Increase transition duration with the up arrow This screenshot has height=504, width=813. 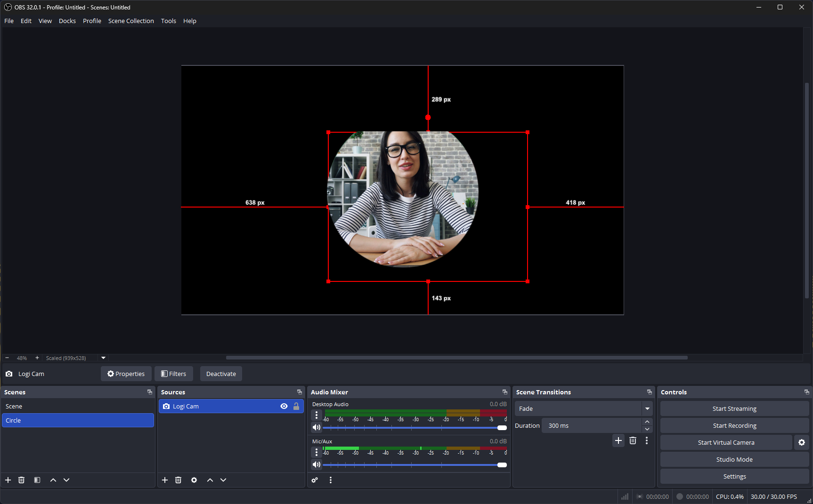pyautogui.click(x=647, y=422)
